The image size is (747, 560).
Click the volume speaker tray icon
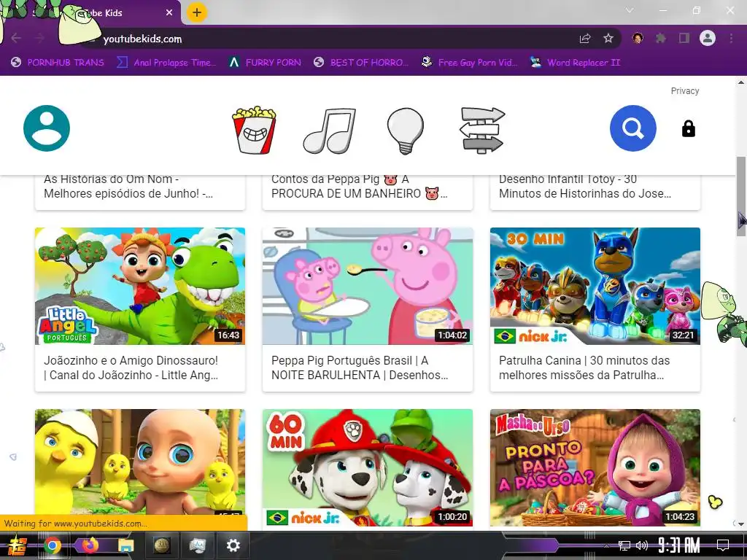642,545
